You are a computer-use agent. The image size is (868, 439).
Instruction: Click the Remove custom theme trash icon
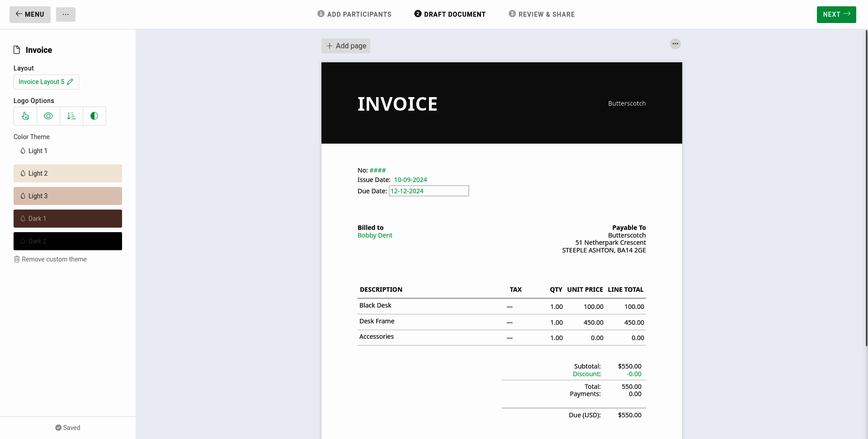17,259
